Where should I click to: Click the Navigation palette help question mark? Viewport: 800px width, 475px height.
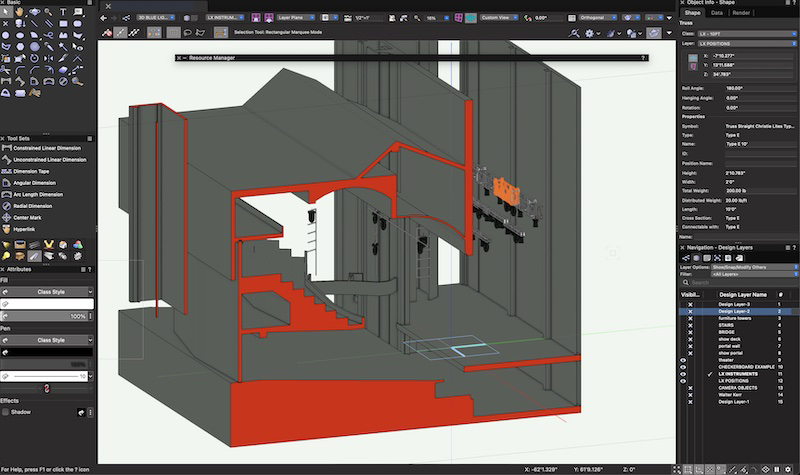pos(794,247)
